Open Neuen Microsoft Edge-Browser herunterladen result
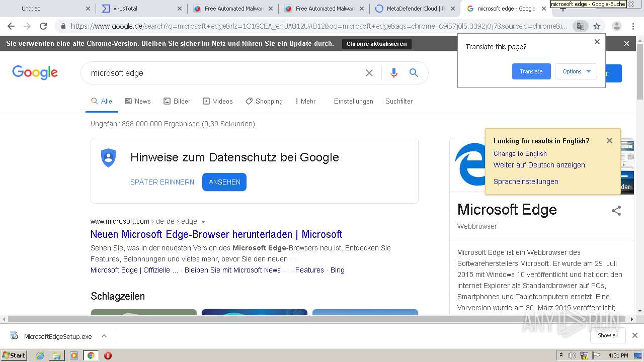 click(x=216, y=234)
